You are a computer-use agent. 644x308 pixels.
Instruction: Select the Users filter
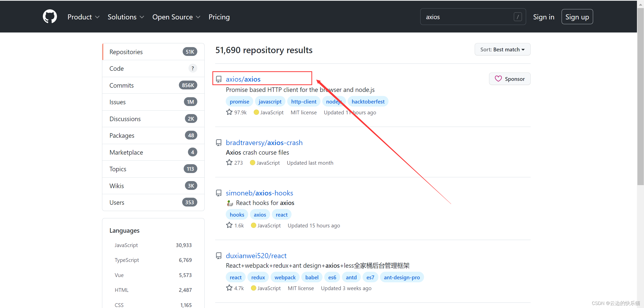pyautogui.click(x=153, y=202)
